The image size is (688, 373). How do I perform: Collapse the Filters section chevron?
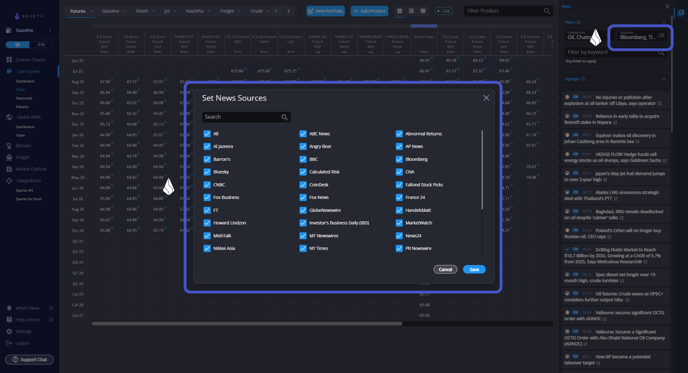(663, 22)
